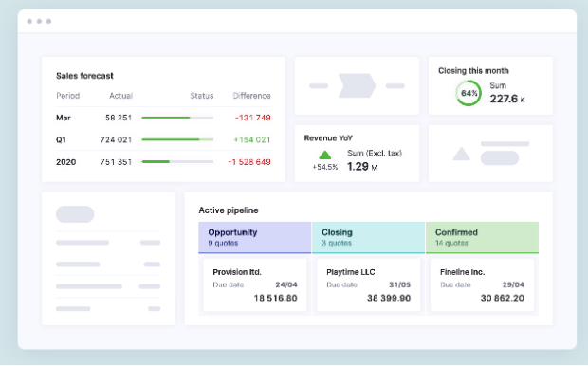
Task: Click the actual value 58 251
Action: (x=119, y=118)
